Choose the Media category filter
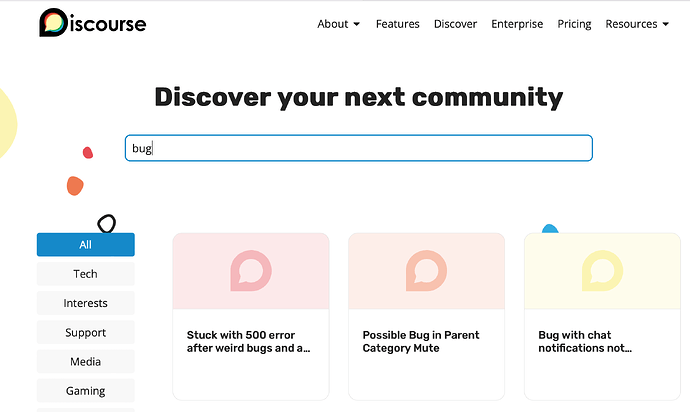This screenshot has width=690, height=412. [86, 361]
